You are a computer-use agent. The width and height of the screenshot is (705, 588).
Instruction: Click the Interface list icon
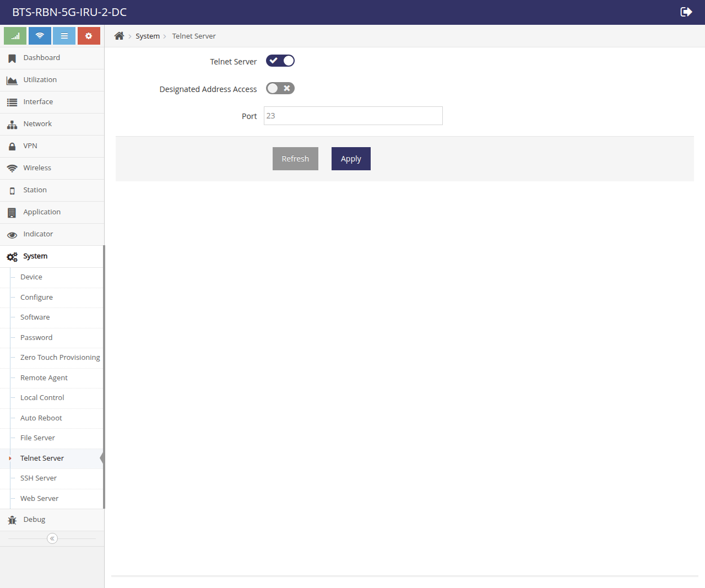coord(12,103)
